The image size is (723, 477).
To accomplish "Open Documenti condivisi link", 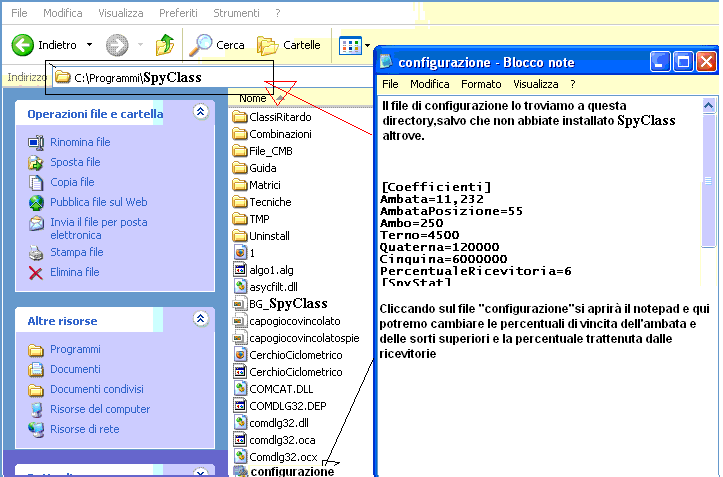I will pyautogui.click(x=97, y=389).
